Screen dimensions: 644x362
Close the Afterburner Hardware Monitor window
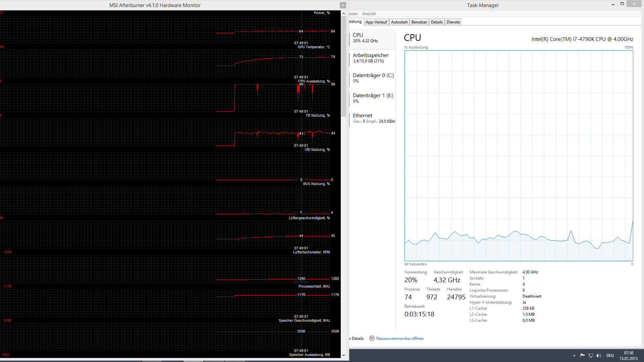tap(342, 5)
